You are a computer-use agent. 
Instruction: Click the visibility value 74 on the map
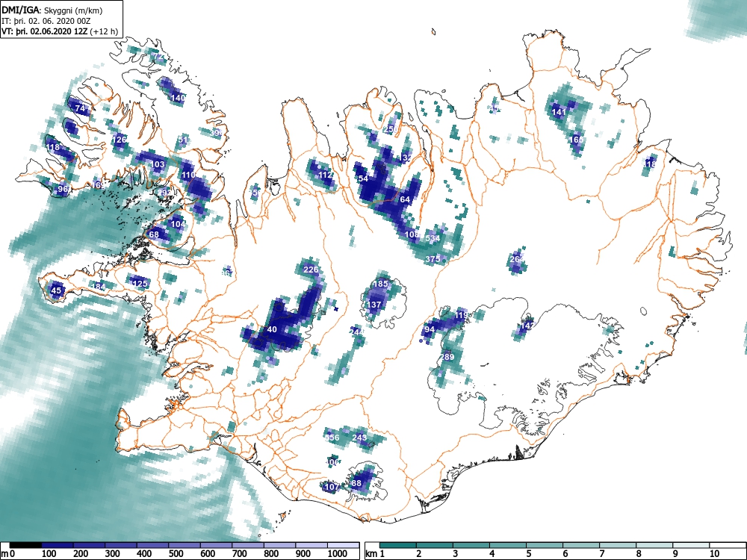(80, 108)
